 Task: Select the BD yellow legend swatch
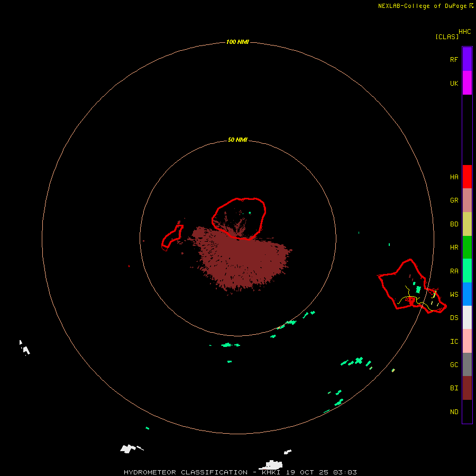[467, 224]
